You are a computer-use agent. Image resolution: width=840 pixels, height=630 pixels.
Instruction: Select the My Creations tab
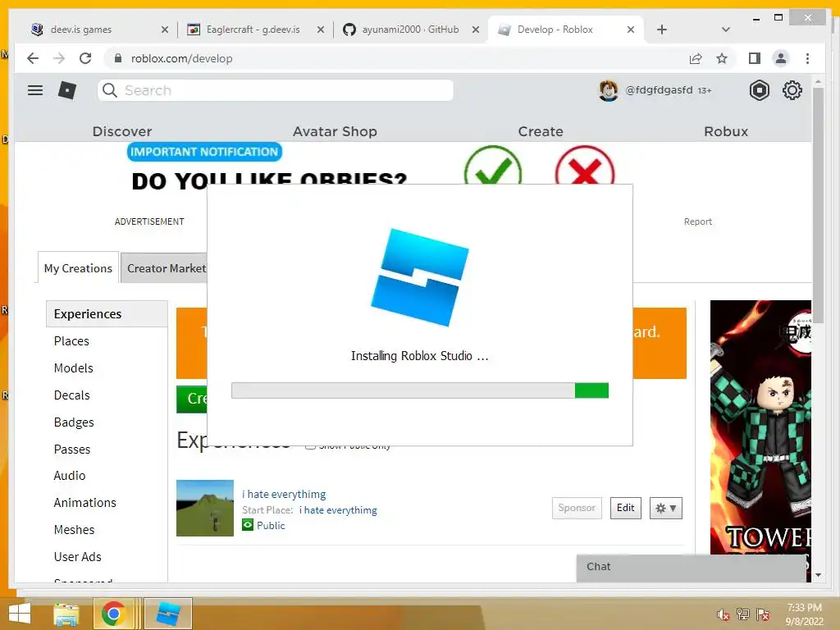pos(78,268)
